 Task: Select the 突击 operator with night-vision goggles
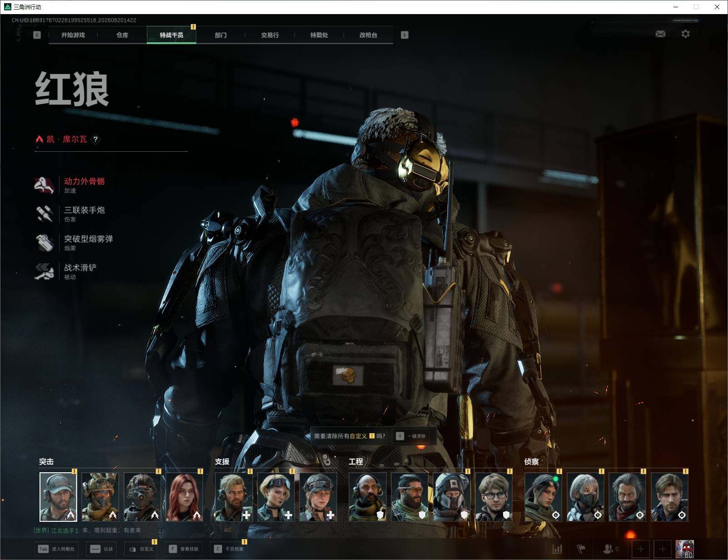tap(143, 497)
